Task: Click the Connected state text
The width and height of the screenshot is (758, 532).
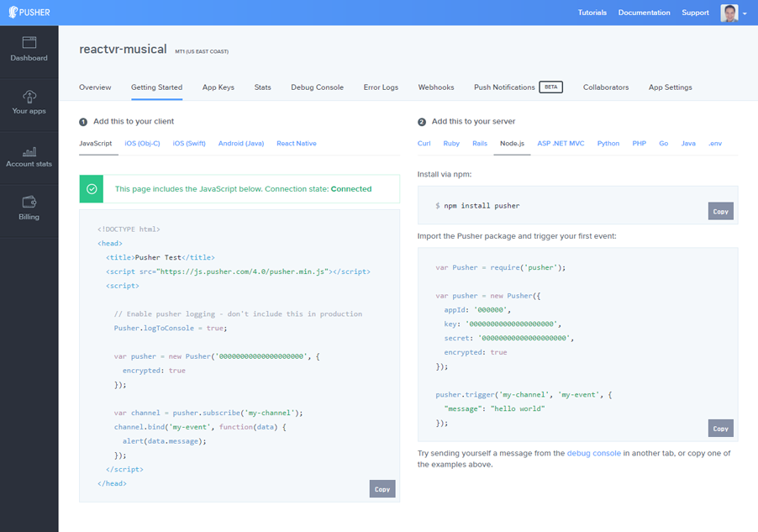Action: click(351, 189)
